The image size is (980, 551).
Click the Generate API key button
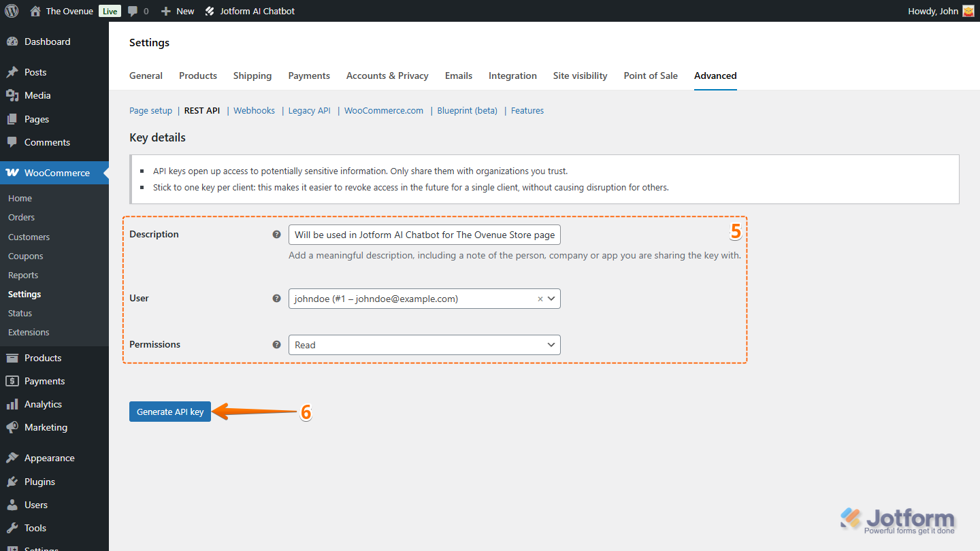tap(169, 412)
